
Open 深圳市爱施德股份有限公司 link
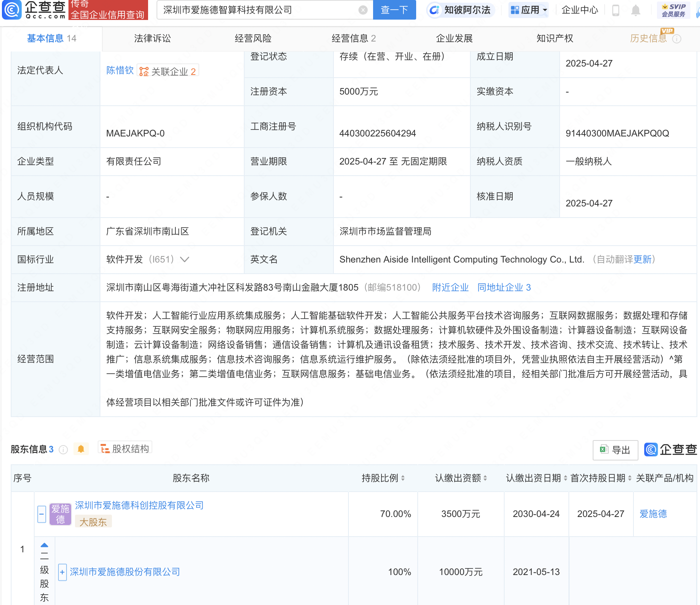(125, 572)
